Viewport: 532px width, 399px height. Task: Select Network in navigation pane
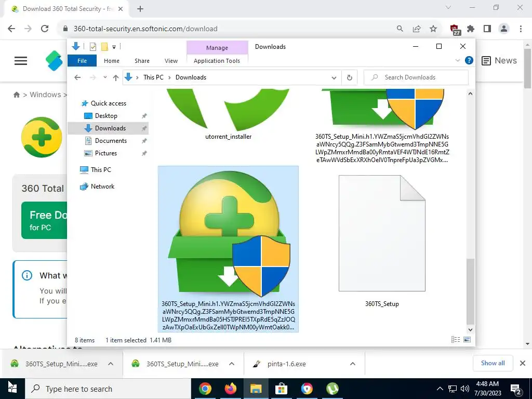[102, 187]
